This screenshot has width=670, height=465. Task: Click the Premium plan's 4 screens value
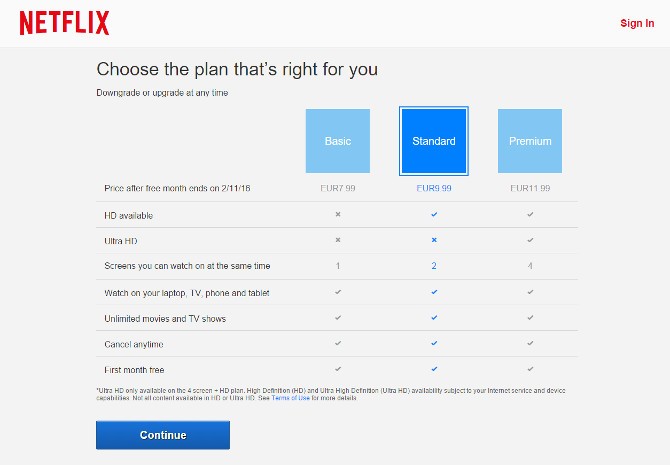(530, 266)
